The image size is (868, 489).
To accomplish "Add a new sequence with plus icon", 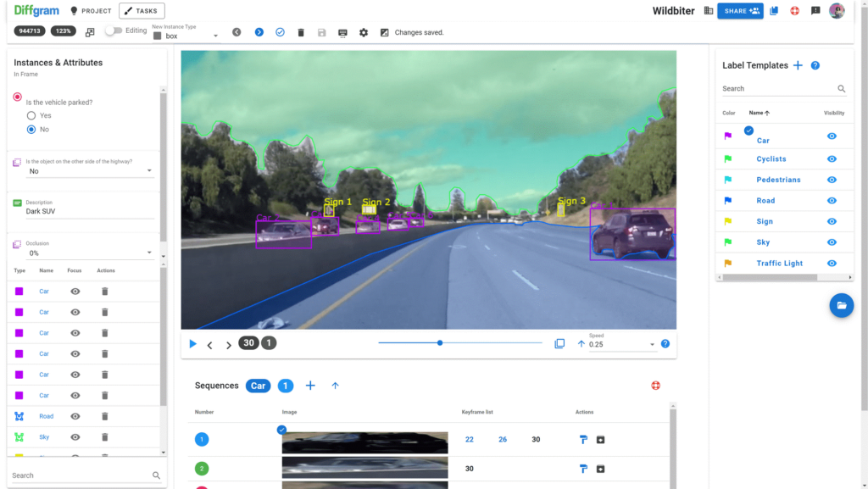I will pyautogui.click(x=310, y=386).
